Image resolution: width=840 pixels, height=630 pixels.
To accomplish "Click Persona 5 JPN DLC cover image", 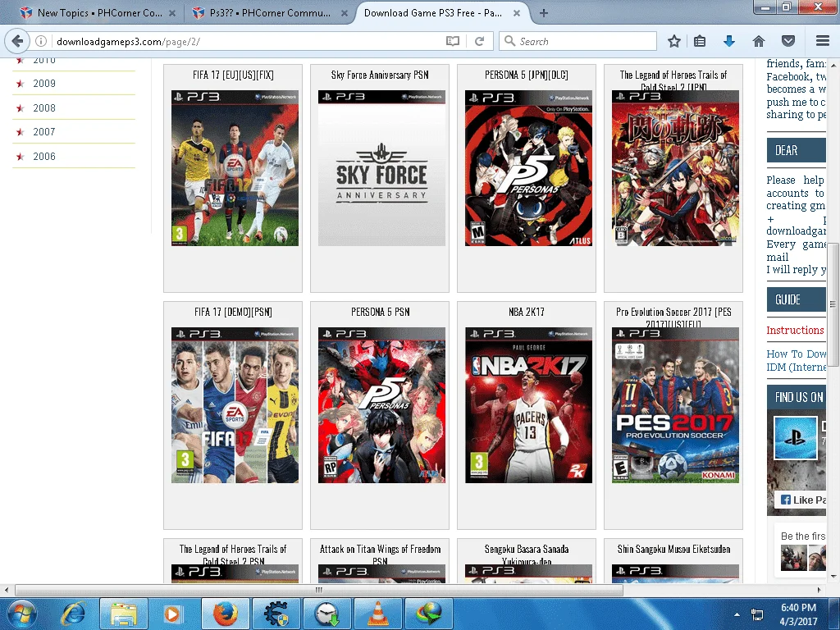I will [528, 168].
